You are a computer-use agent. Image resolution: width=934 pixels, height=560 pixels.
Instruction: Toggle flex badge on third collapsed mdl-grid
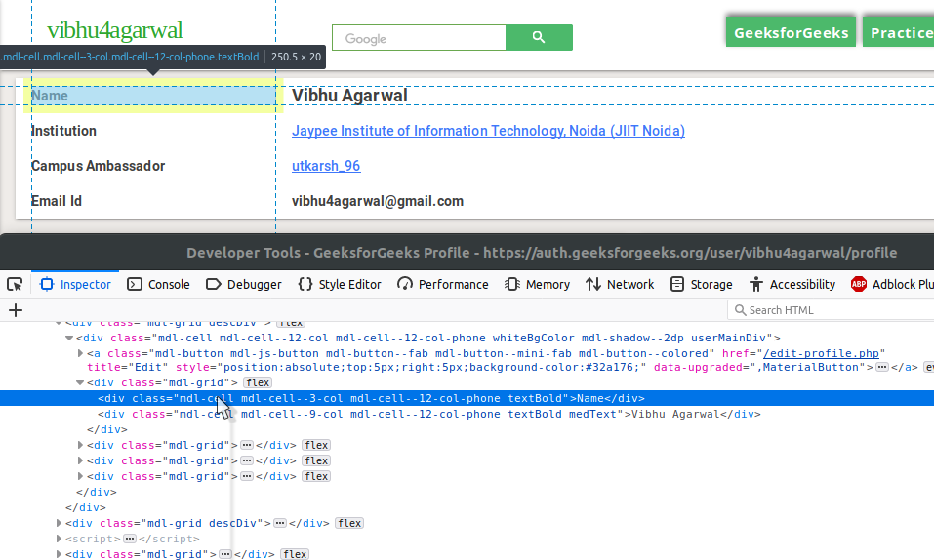315,476
